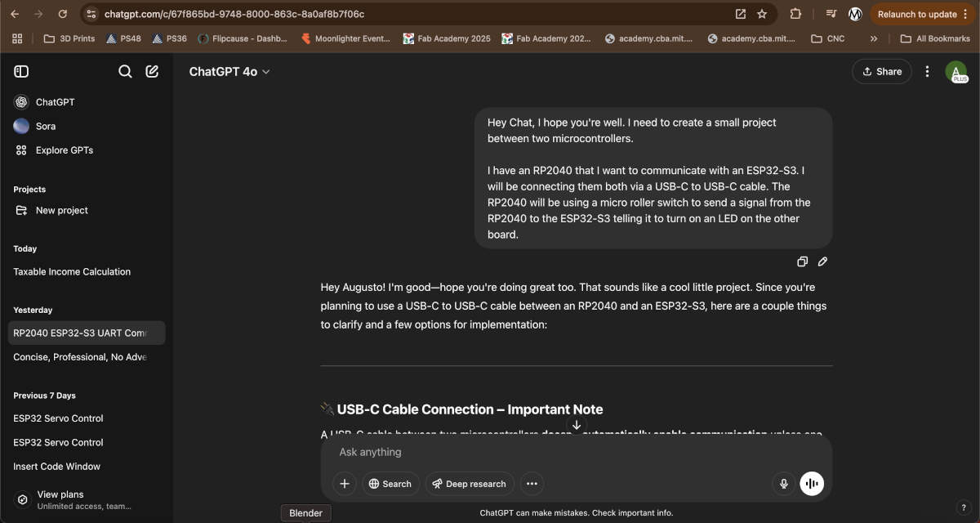Open the Moonlighter Event bookmark
The width and height of the screenshot is (980, 523).
(346, 38)
